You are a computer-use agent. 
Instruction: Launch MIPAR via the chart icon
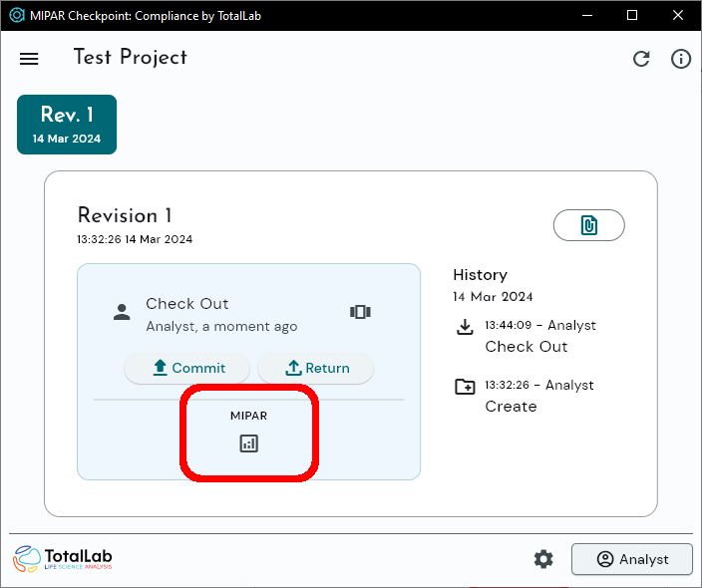(x=249, y=443)
